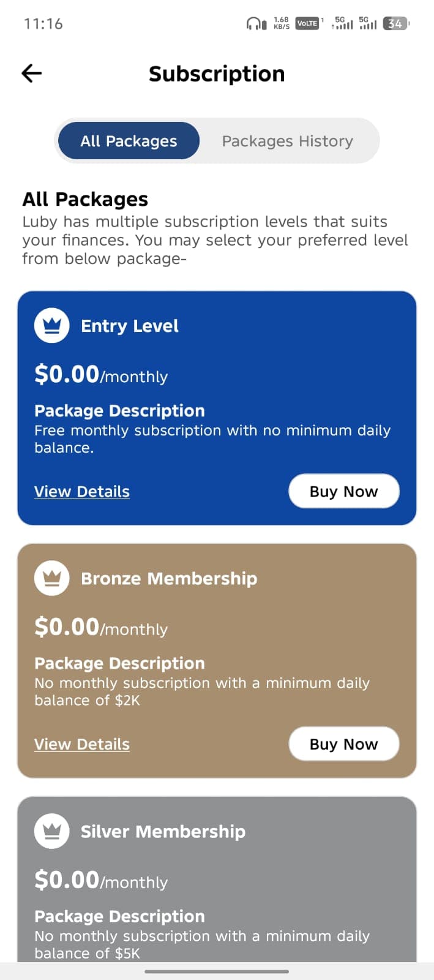The width and height of the screenshot is (434, 980).
Task: Open View Details for Bronze Membership
Action: (81, 744)
